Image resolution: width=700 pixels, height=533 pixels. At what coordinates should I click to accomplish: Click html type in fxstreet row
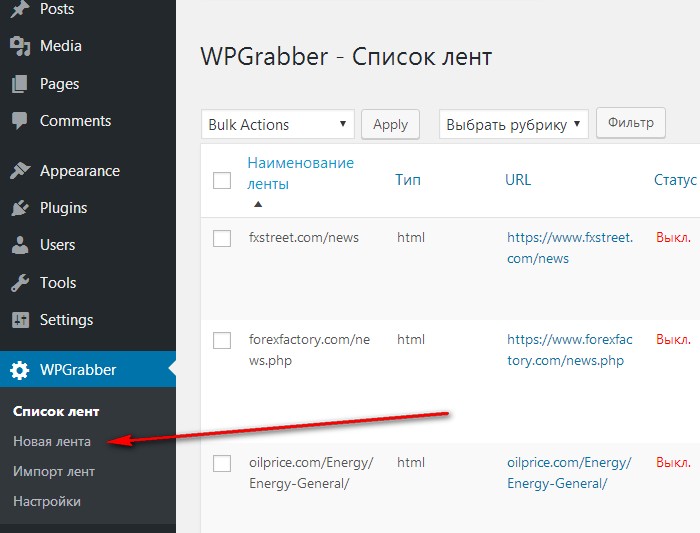(x=411, y=237)
